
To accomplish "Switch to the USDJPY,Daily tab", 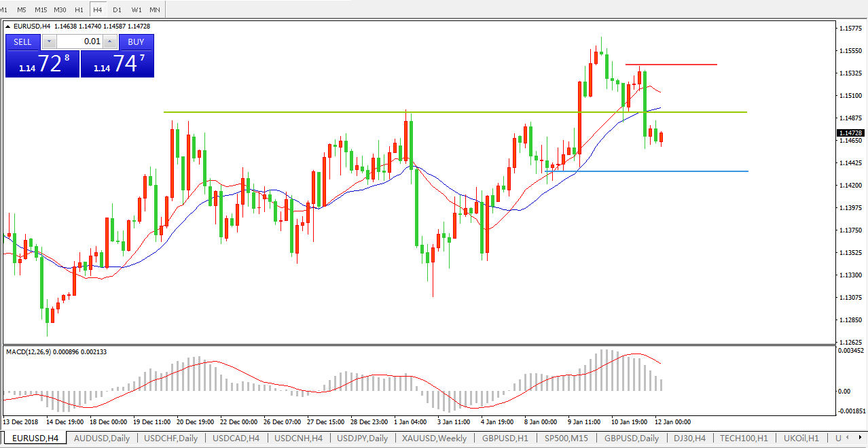I will tap(363, 438).
